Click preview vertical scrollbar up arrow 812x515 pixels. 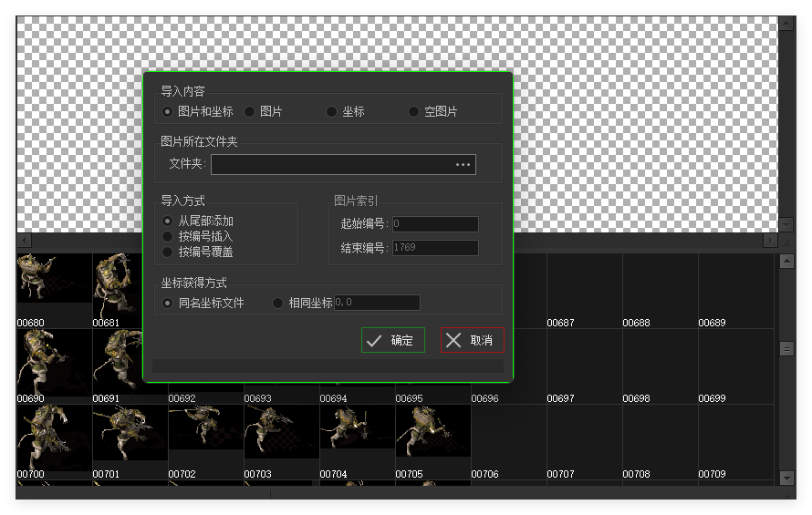coord(786,24)
